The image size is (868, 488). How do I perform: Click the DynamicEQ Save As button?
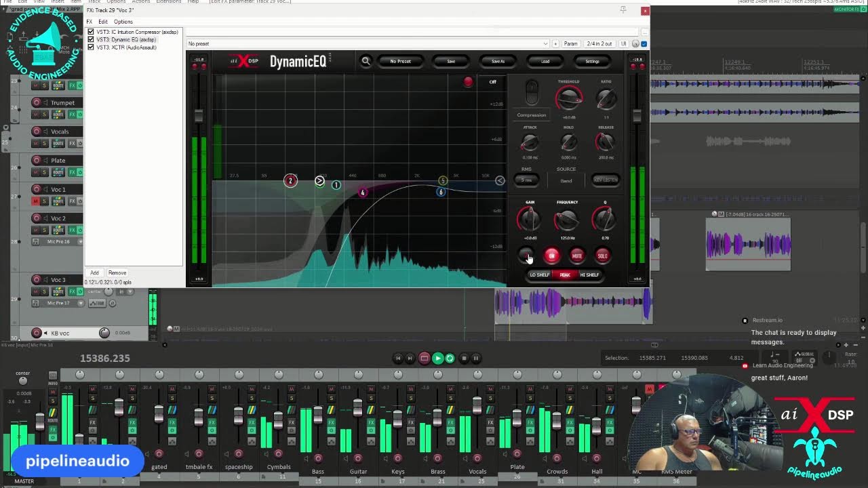coord(498,61)
